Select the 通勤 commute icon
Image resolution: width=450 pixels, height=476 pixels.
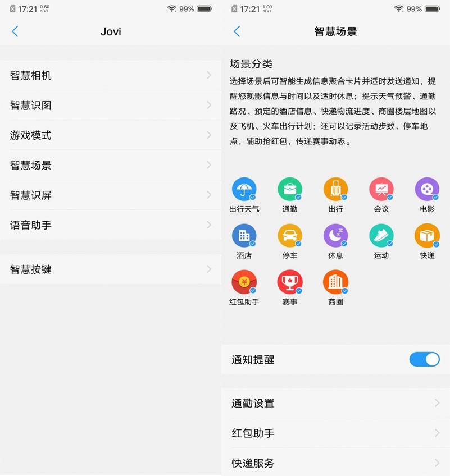tap(290, 190)
